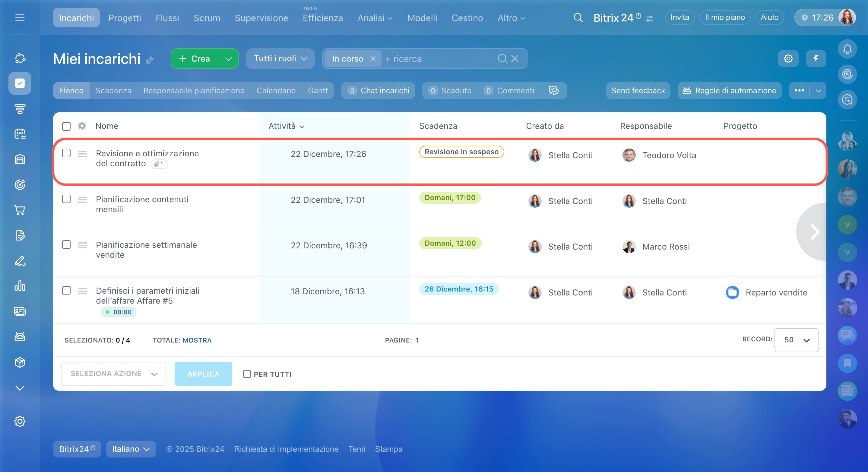Open the SELEZIONA AZIONE dropdown
Viewport: 868px width, 472px height.
click(113, 374)
